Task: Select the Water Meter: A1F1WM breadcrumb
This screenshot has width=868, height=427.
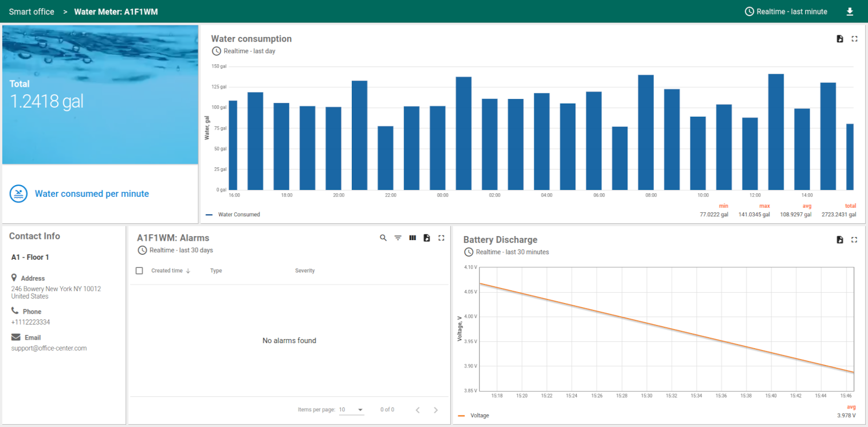Action: pyautogui.click(x=115, y=11)
